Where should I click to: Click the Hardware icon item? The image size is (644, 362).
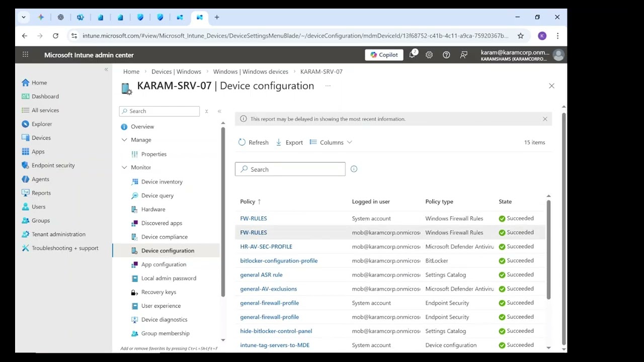click(x=134, y=209)
